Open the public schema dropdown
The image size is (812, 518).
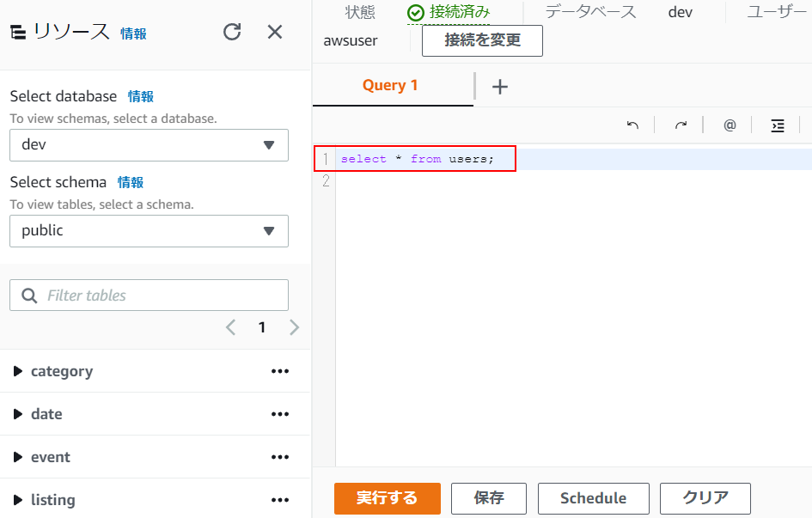tap(150, 231)
